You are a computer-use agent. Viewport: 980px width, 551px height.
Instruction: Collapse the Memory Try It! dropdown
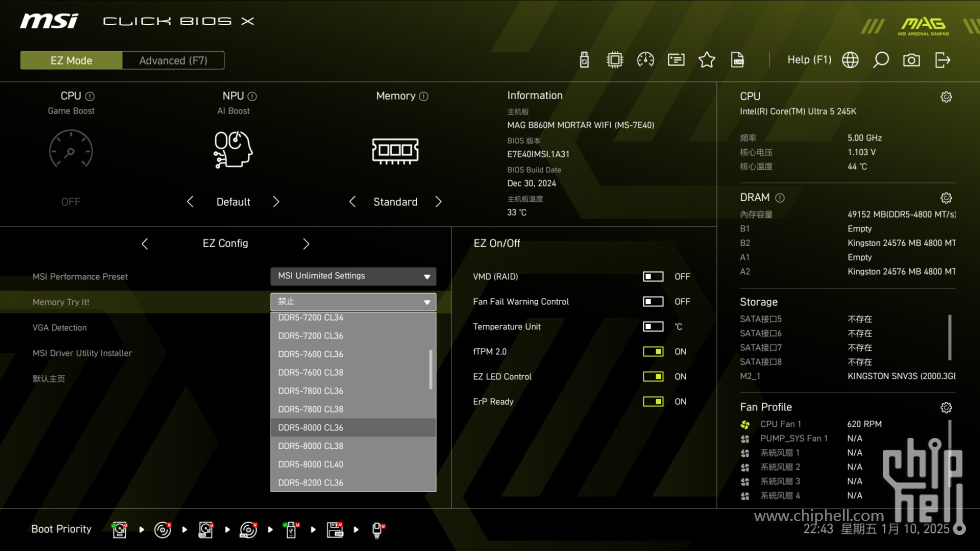(353, 302)
